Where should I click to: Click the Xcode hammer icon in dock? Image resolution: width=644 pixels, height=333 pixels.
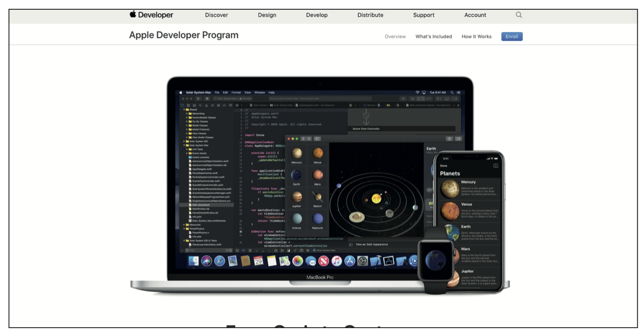coord(376,261)
